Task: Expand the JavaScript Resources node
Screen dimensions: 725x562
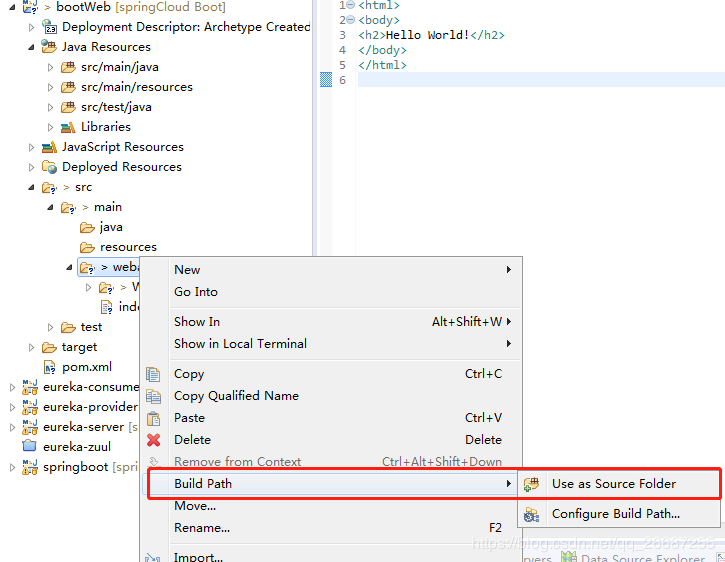Action: (x=32, y=147)
